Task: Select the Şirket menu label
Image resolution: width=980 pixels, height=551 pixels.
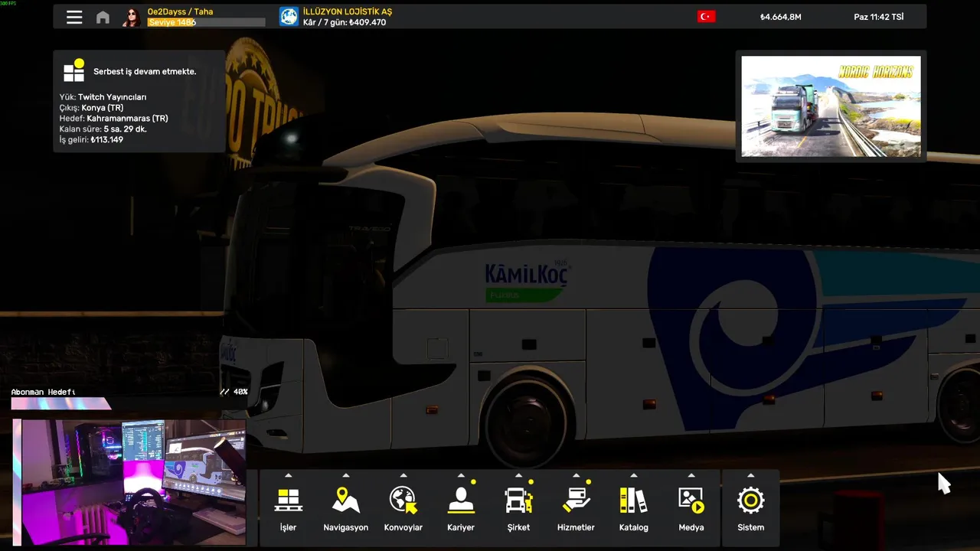Action: (x=518, y=527)
